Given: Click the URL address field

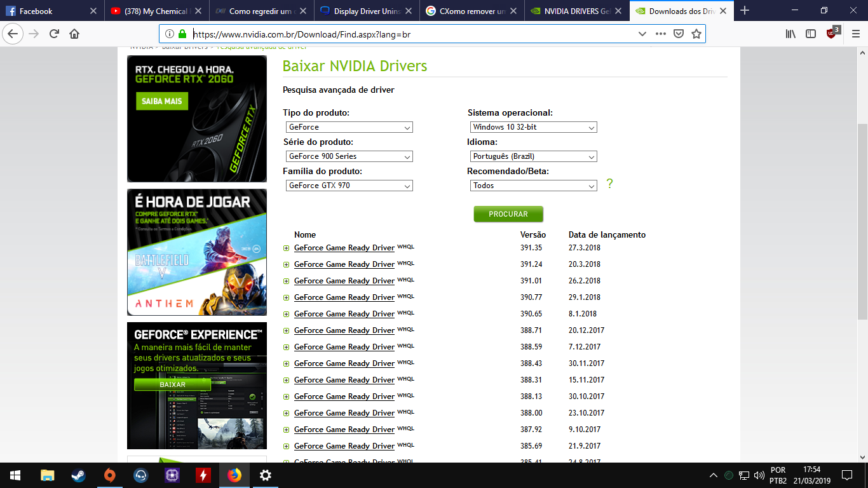Looking at the screenshot, I should tap(413, 34).
